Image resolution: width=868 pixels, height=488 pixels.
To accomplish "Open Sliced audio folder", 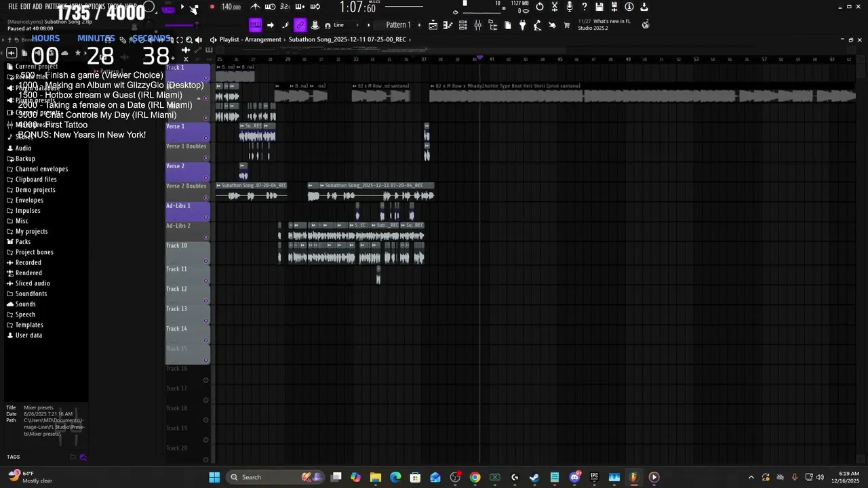I will pos(33,283).
